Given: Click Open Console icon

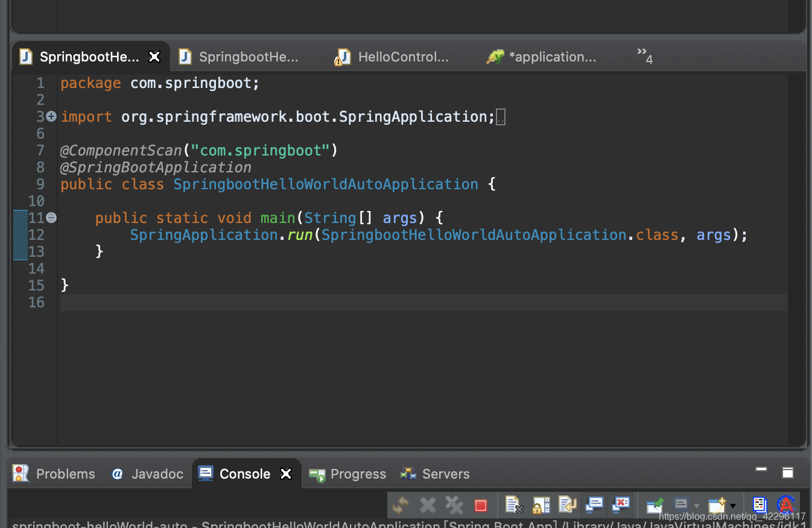Looking at the screenshot, I should [x=717, y=505].
